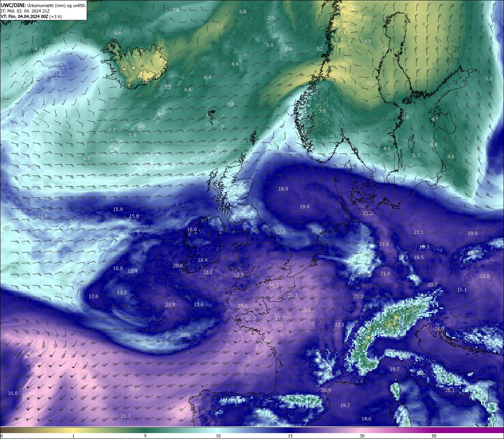Click the 25.9 value on the map
The height and width of the screenshot is (439, 504).
(x=134, y=389)
